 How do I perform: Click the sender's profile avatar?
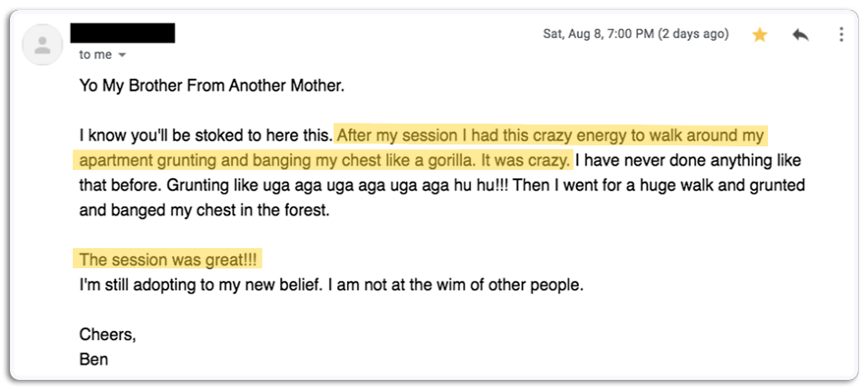(42, 44)
